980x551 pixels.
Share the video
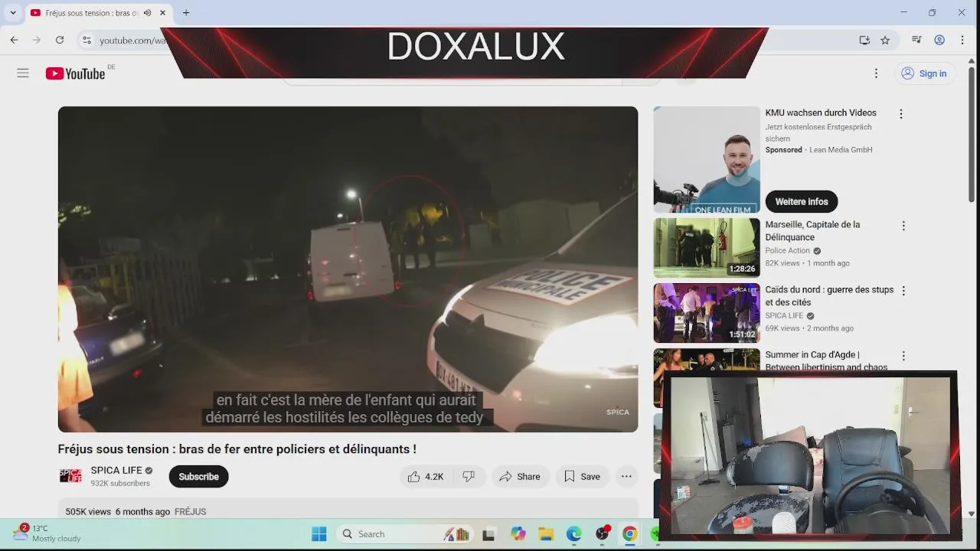coord(520,477)
